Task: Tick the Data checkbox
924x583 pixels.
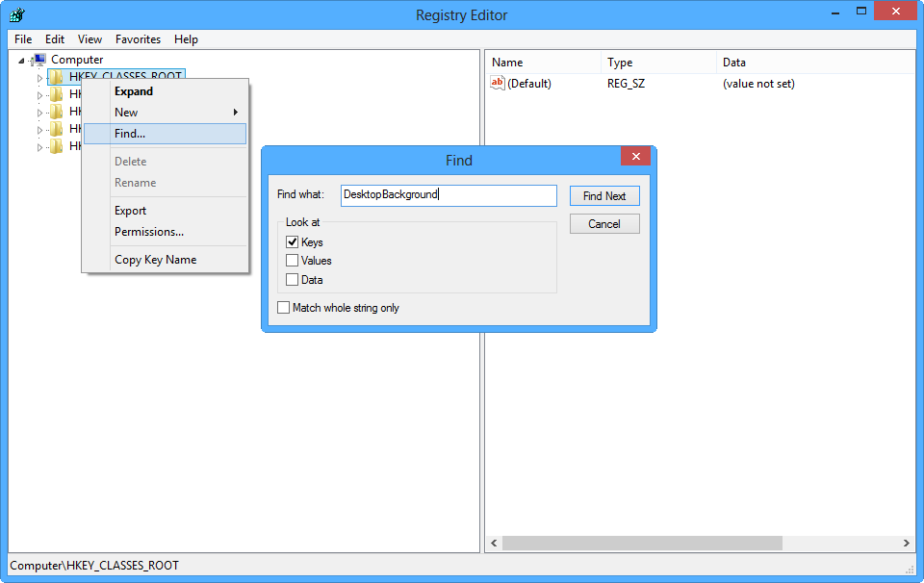Action: click(292, 280)
